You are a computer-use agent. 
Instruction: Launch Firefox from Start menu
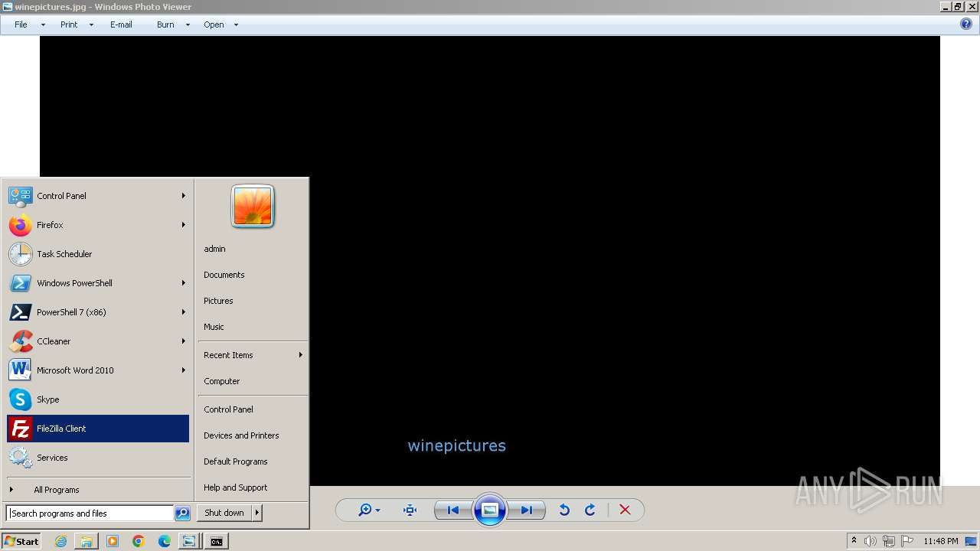coord(98,225)
